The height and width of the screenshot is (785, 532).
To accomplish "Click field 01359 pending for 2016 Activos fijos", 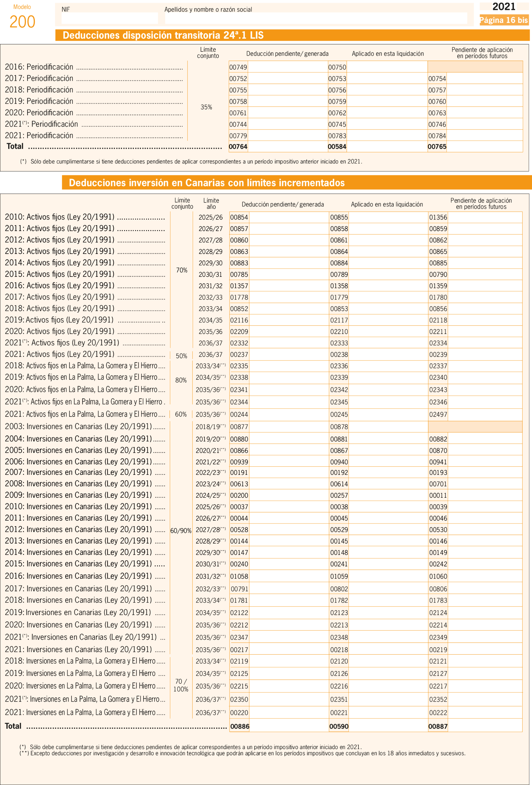I will pos(485,286).
